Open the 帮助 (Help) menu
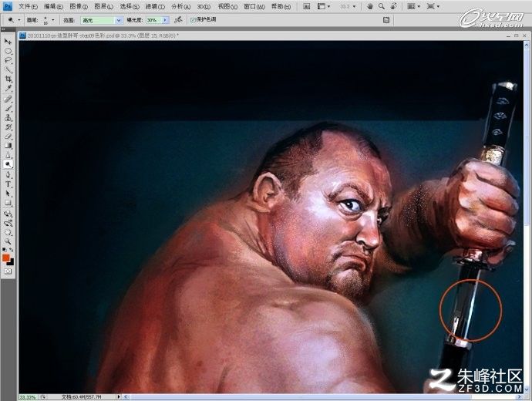 point(281,6)
